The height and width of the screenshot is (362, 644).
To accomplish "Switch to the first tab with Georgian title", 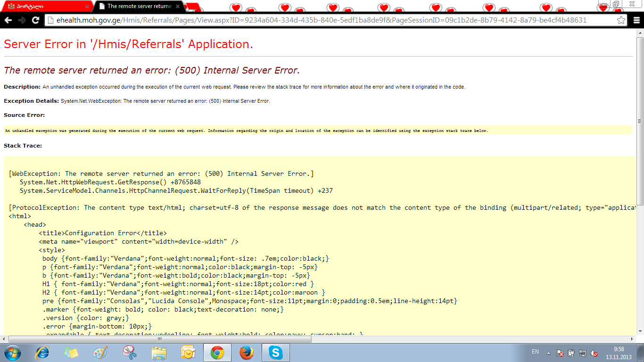I will click(x=42, y=7).
